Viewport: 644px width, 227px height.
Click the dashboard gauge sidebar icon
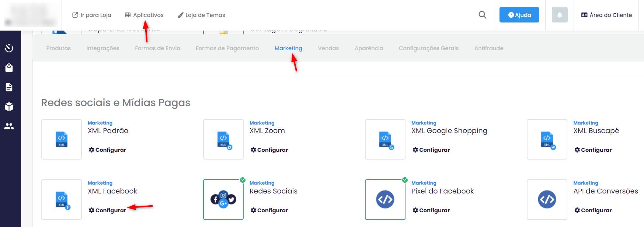tap(9, 48)
